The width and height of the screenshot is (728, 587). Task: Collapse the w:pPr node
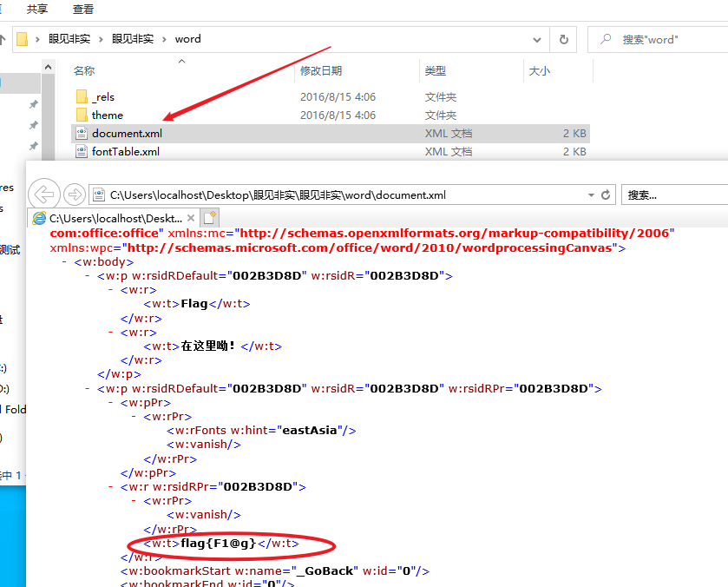(x=110, y=403)
